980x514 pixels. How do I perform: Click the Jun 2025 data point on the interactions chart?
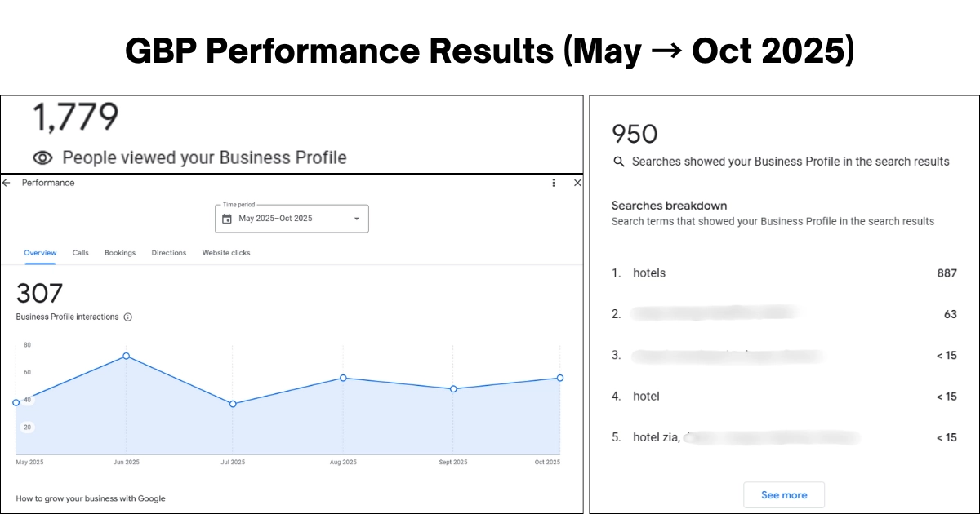(x=126, y=357)
